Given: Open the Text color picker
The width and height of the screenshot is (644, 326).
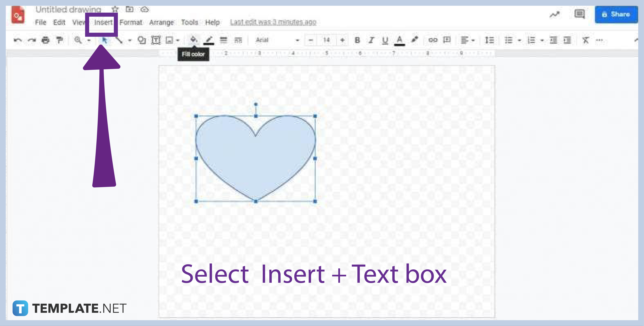Looking at the screenshot, I should click(400, 40).
